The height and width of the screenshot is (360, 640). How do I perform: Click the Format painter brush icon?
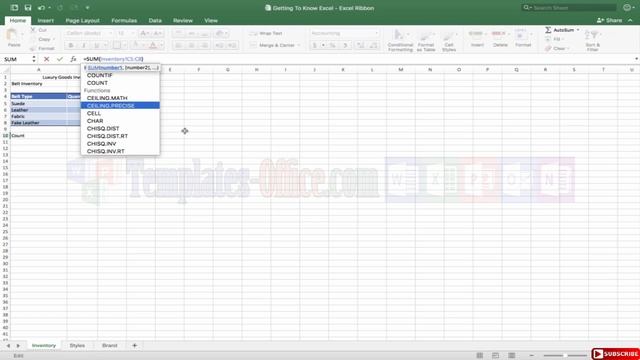(33, 48)
